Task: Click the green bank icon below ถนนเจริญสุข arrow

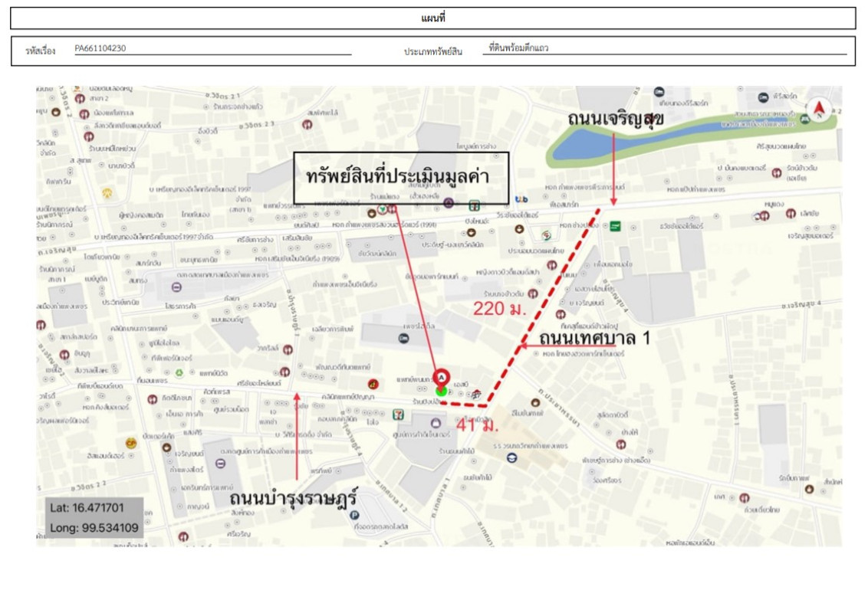Action: pos(614,225)
